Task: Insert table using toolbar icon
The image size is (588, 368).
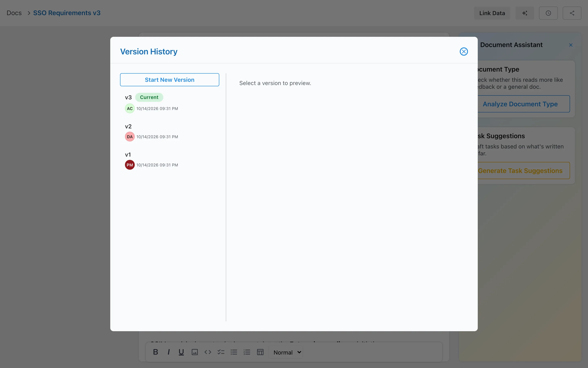Action: 260,352
